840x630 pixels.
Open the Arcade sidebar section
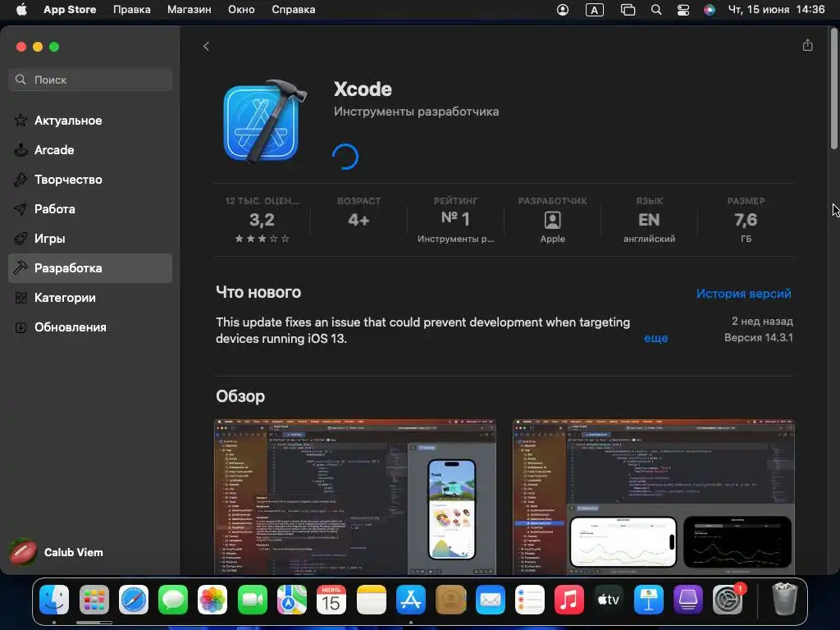click(90, 150)
